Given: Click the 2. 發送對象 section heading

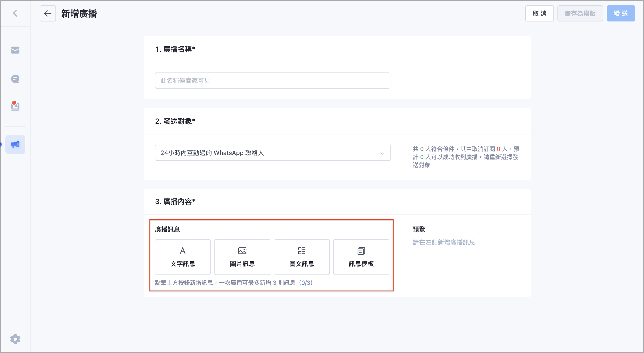Looking at the screenshot, I should 175,121.
